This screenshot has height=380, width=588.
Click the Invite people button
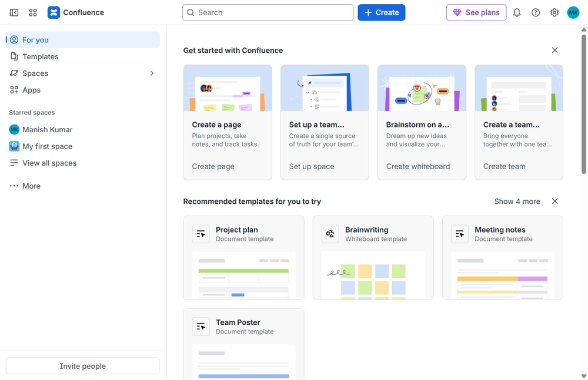(x=83, y=366)
